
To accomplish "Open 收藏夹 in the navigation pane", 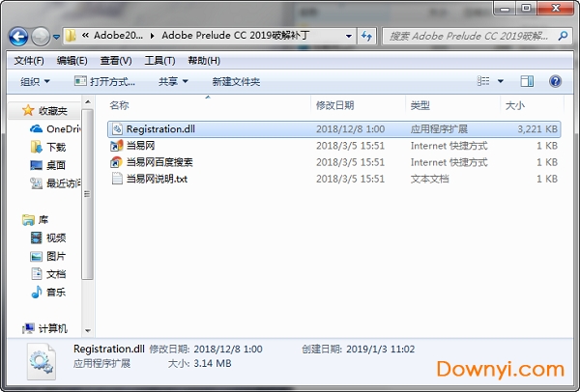I will point(53,110).
